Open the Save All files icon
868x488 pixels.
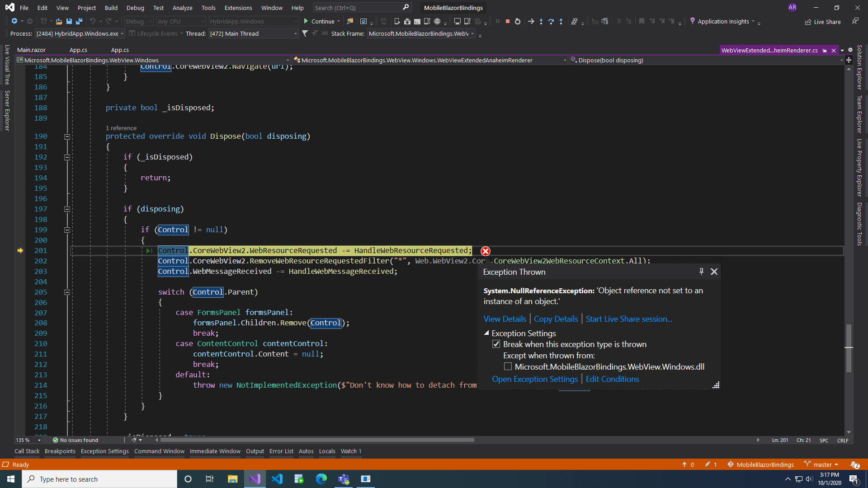point(79,21)
